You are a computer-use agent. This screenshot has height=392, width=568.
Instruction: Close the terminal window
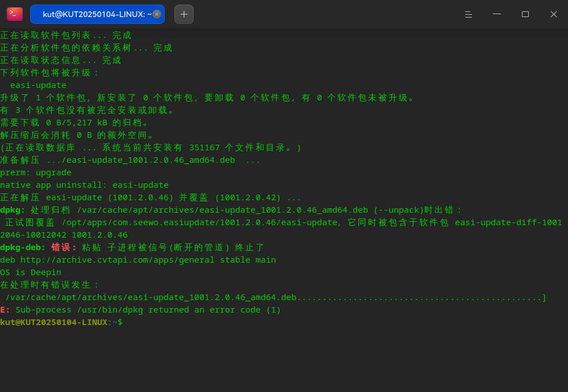(553, 14)
